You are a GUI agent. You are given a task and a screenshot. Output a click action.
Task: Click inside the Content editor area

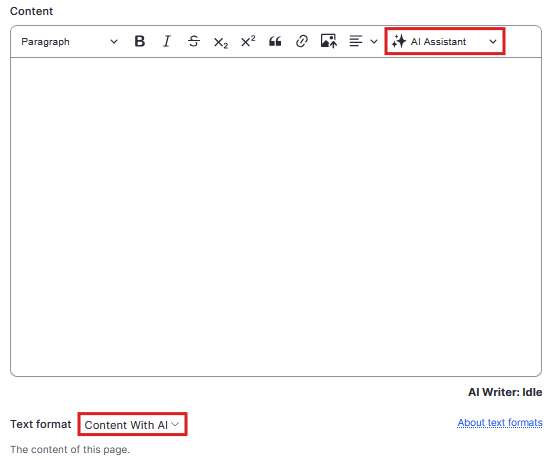coord(276,217)
